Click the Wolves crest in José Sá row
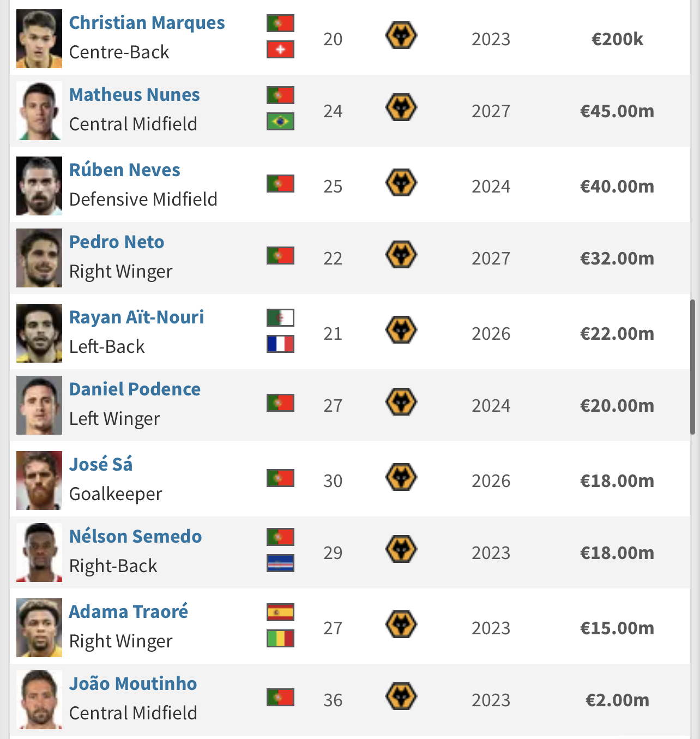Image resolution: width=700 pixels, height=739 pixels. pos(401,477)
